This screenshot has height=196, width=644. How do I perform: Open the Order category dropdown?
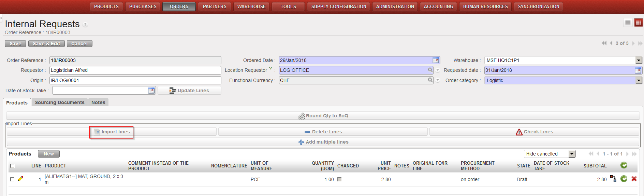pos(639,80)
